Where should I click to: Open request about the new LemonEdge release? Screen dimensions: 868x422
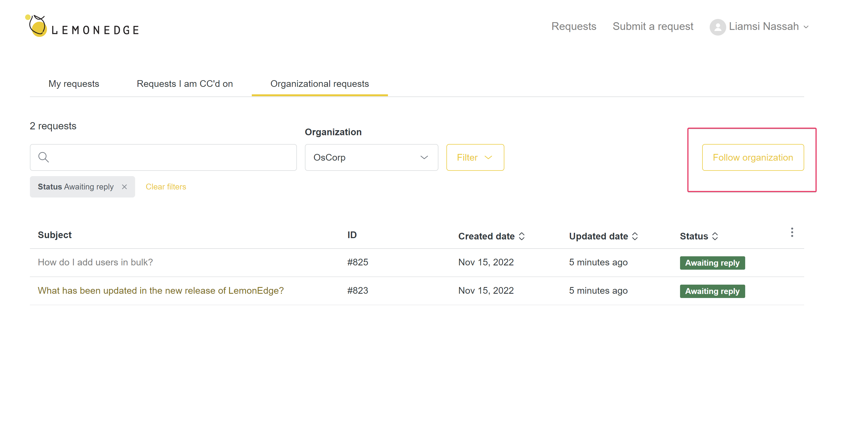(161, 291)
